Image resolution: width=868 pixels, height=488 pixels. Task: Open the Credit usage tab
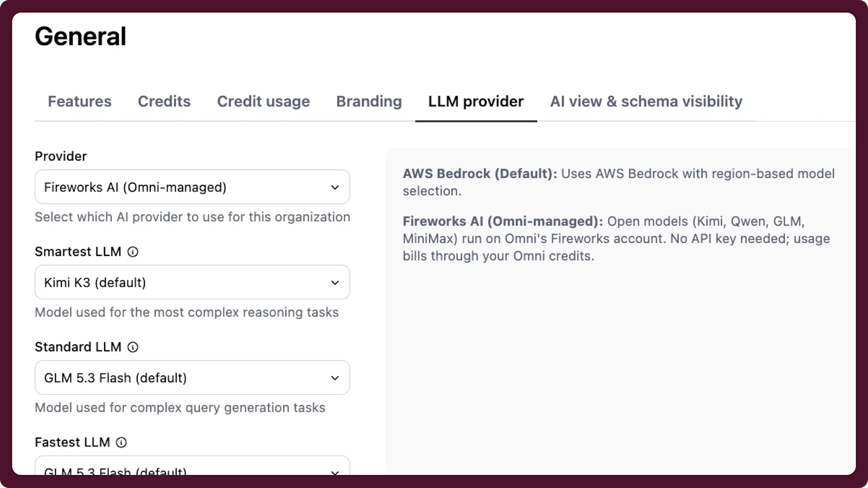pos(264,101)
